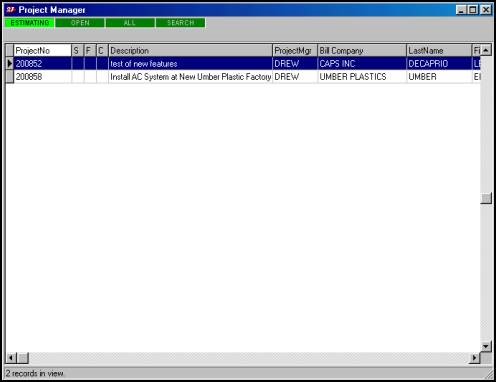Click vertical scrollbar down arrow
This screenshot has width=496, height=382.
point(486,346)
